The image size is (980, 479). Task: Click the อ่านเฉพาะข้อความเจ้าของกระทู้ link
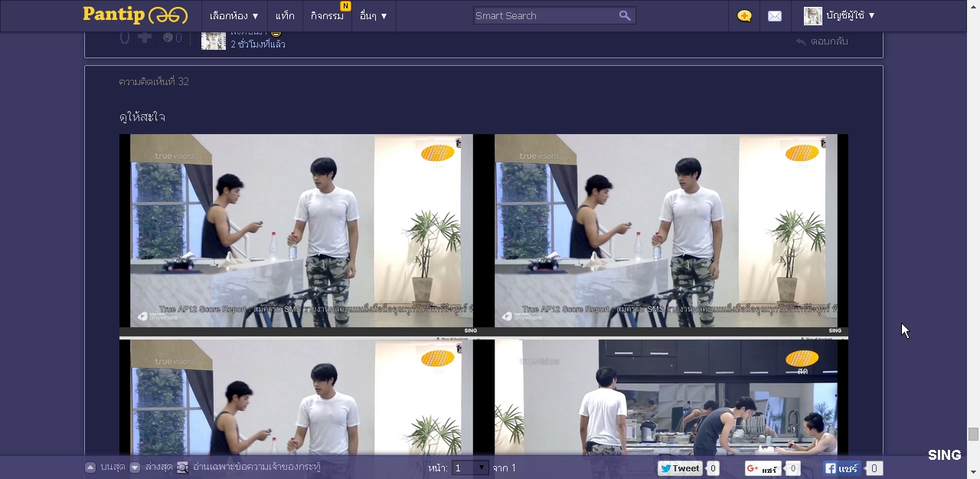click(x=256, y=467)
